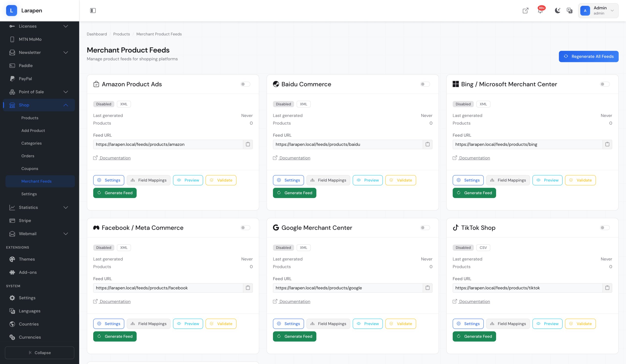Open the language translation icon in header

(569, 11)
